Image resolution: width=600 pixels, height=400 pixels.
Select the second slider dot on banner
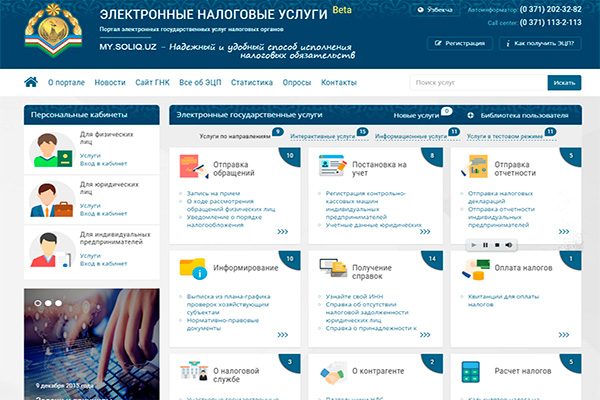coord(48,303)
